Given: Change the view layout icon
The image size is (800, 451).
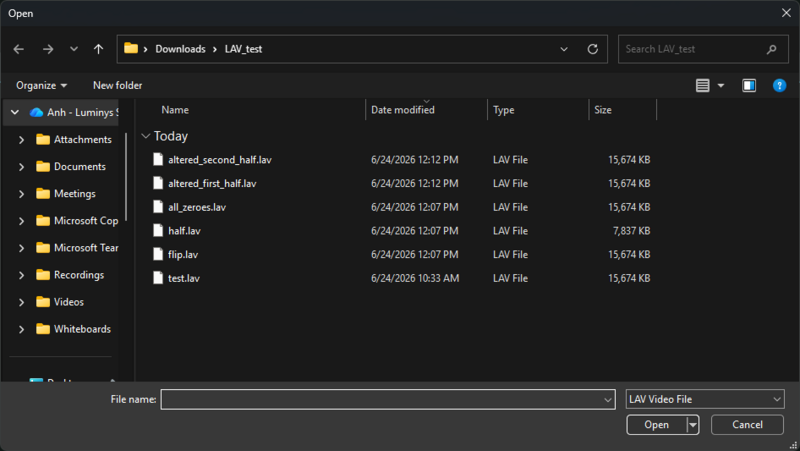Looking at the screenshot, I should click(x=703, y=85).
